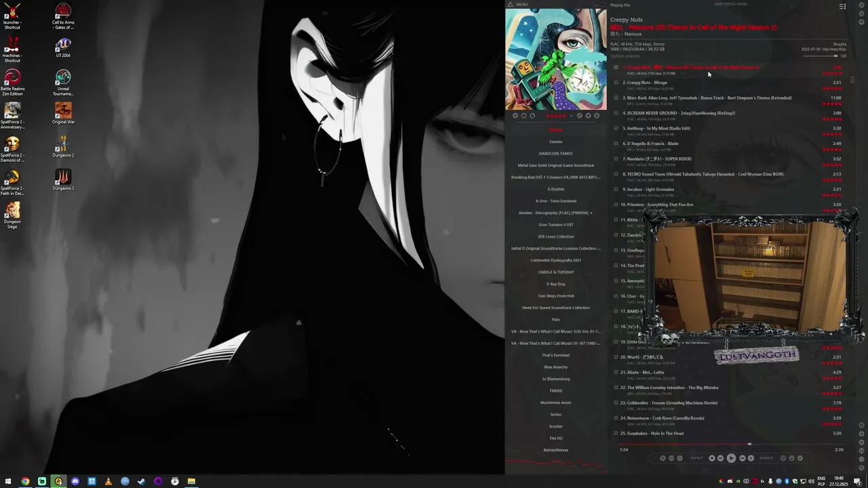868x488 pixels.
Task: Uncheck track 7 SUPER RISER! checkbox
Action: pyautogui.click(x=616, y=159)
